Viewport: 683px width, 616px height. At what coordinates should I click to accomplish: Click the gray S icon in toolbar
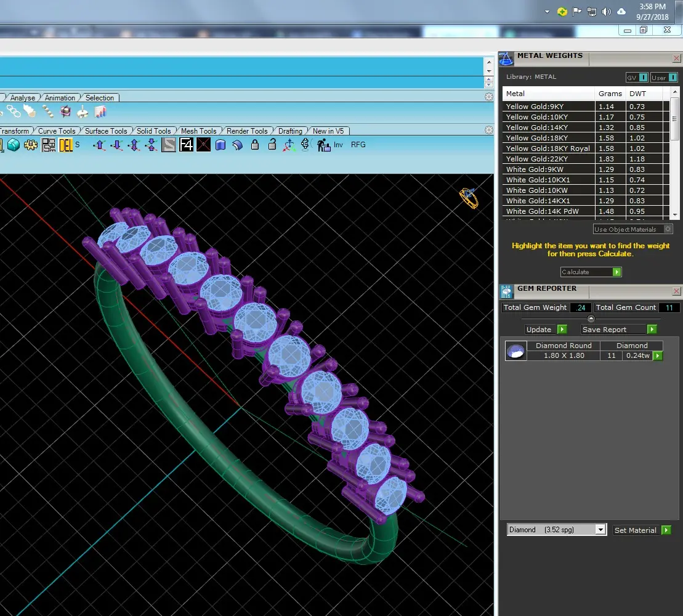169,145
